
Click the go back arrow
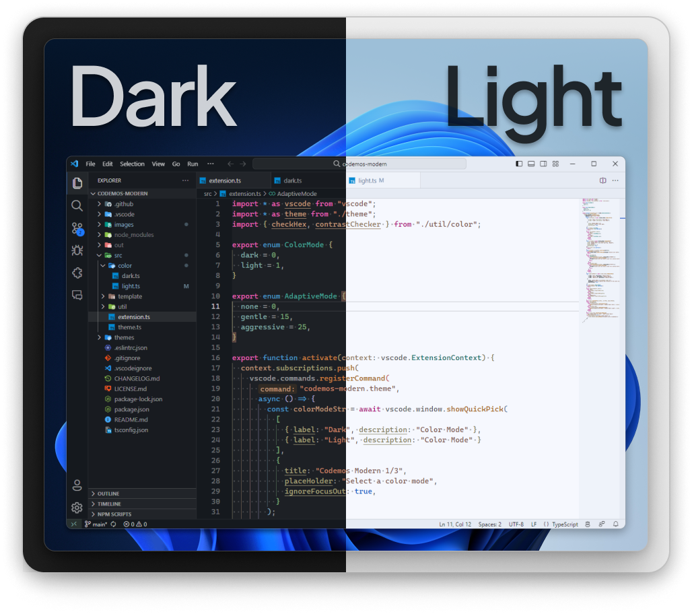(x=230, y=164)
